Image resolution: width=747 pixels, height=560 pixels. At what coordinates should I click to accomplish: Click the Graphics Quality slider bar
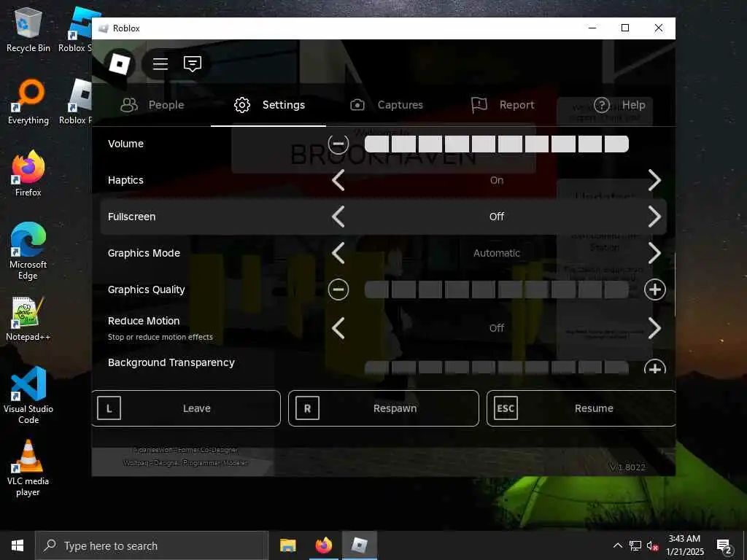pyautogui.click(x=496, y=289)
